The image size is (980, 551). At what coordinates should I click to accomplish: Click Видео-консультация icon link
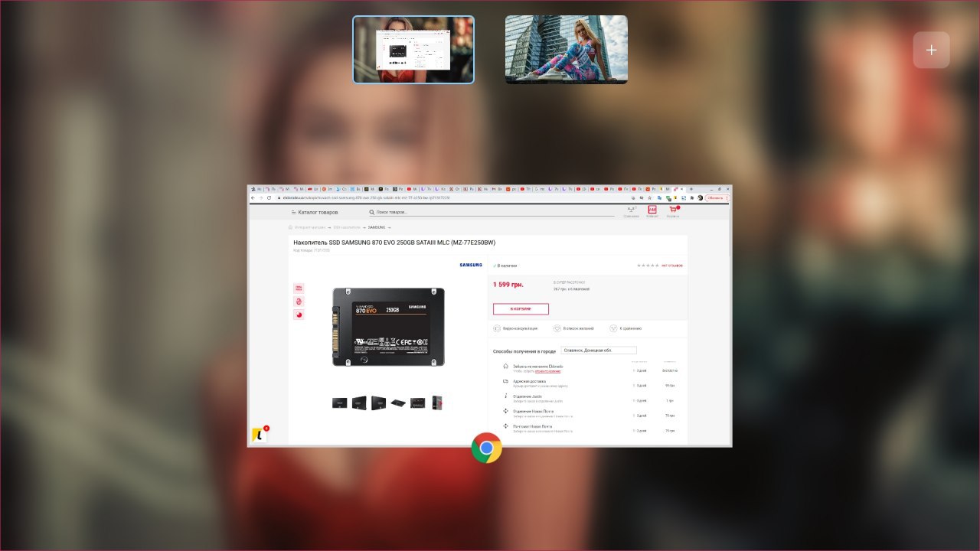515,328
